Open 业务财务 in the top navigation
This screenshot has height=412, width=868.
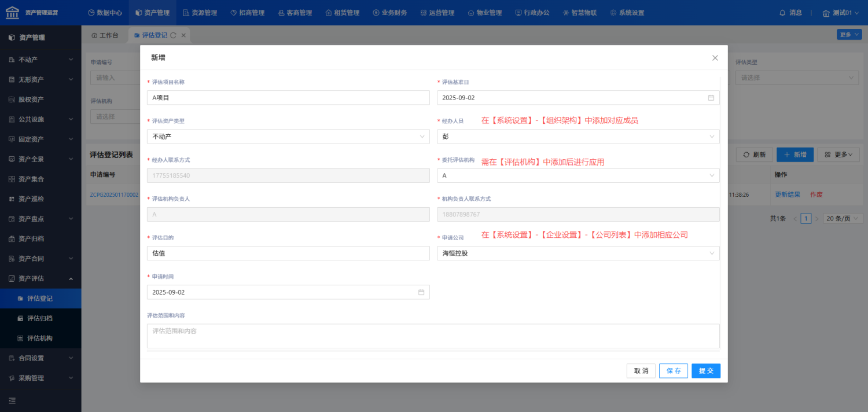coord(389,12)
